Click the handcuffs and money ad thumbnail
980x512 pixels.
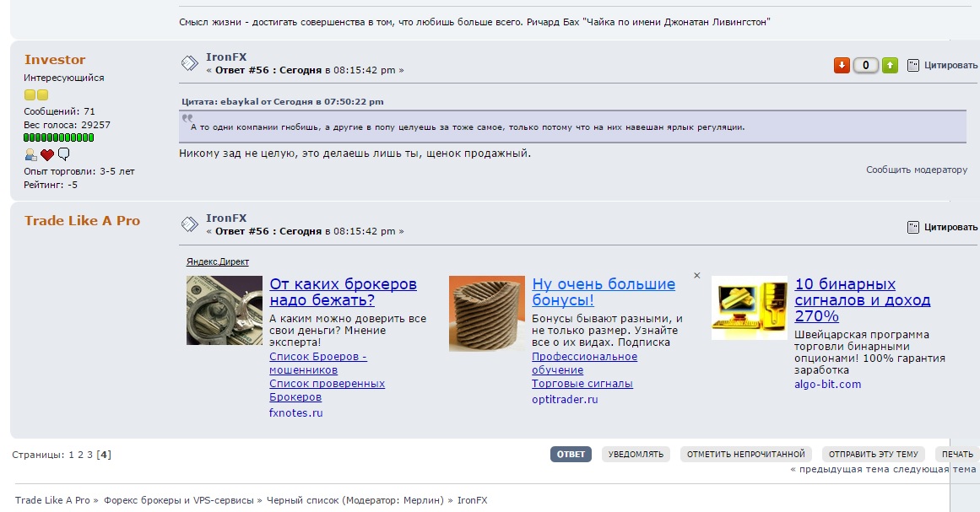[225, 310]
